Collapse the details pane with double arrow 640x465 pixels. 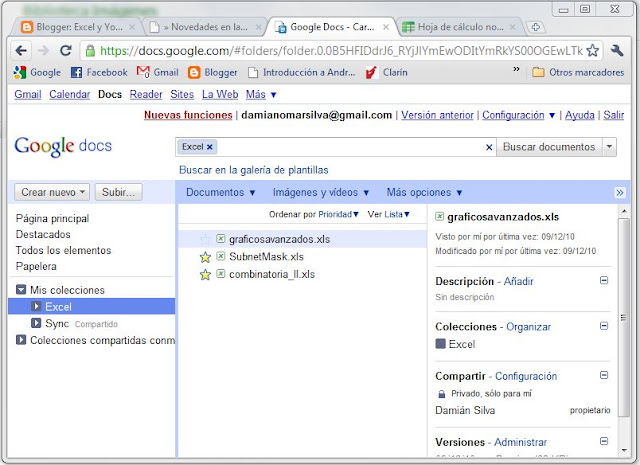(620, 193)
